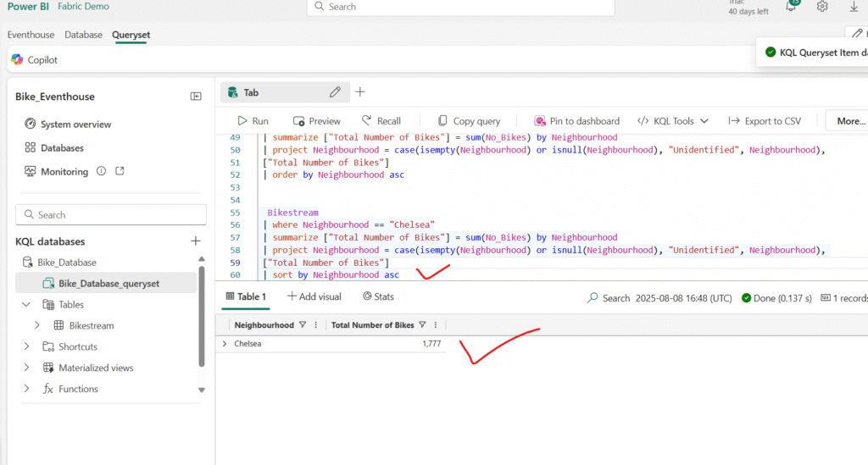Open System overview page
The height and width of the screenshot is (465, 868).
click(x=68, y=124)
